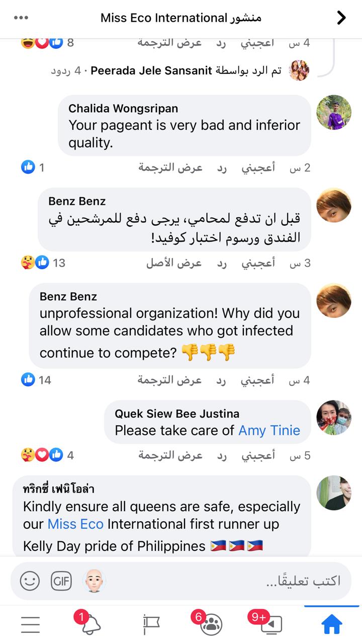Show translation for Chalida Wongsripan's comment
Screen dimensions: 362x644
(x=170, y=168)
